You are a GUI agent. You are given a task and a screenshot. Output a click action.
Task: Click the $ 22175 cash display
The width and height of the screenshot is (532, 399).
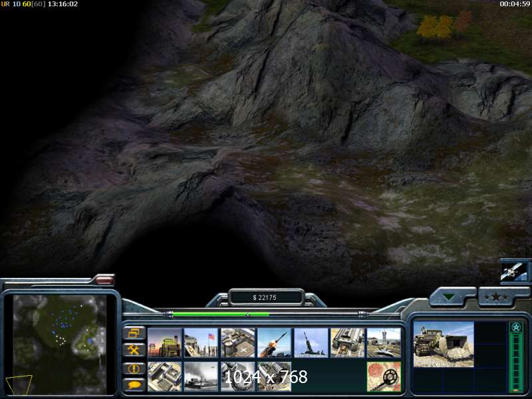click(265, 297)
